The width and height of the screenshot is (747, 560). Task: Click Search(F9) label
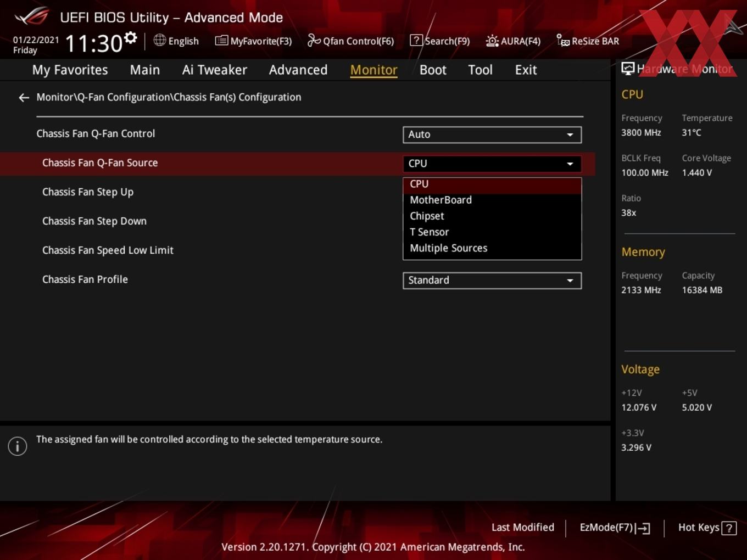tap(447, 41)
